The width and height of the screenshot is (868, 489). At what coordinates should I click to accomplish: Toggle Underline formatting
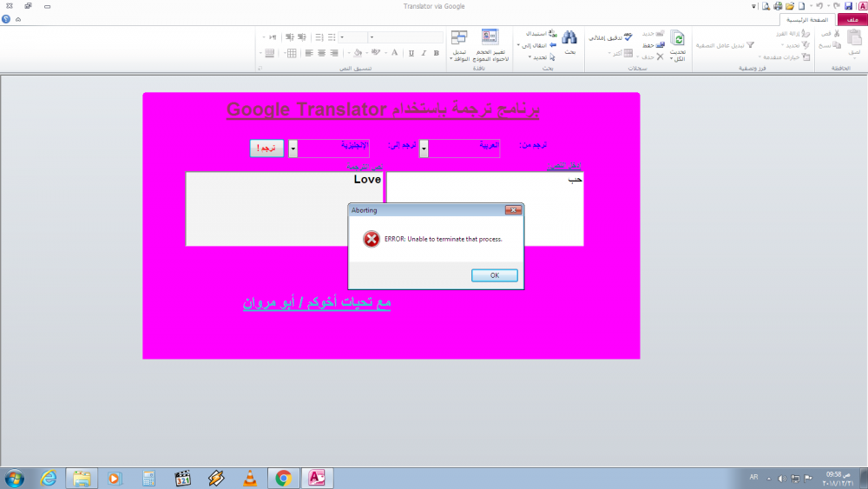click(411, 53)
